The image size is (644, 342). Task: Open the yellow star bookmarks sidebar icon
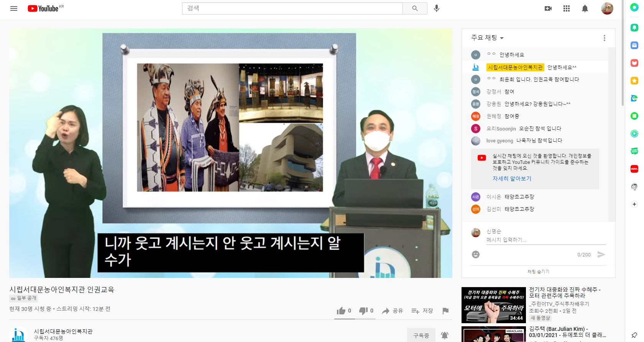coord(634,81)
